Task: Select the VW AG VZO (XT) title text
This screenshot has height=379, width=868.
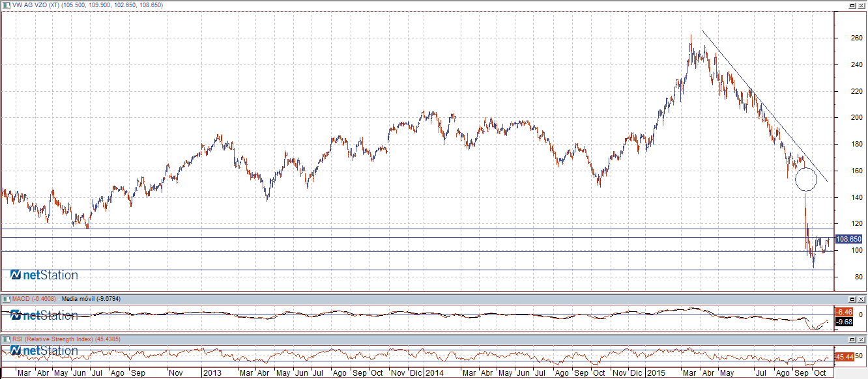Action: (x=37, y=5)
